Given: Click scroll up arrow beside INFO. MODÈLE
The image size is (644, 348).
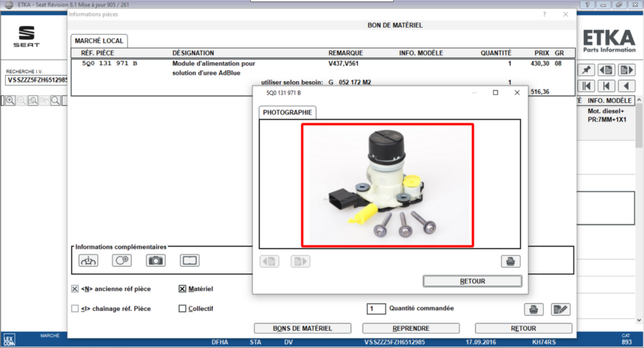Looking at the screenshot, I should [x=639, y=100].
